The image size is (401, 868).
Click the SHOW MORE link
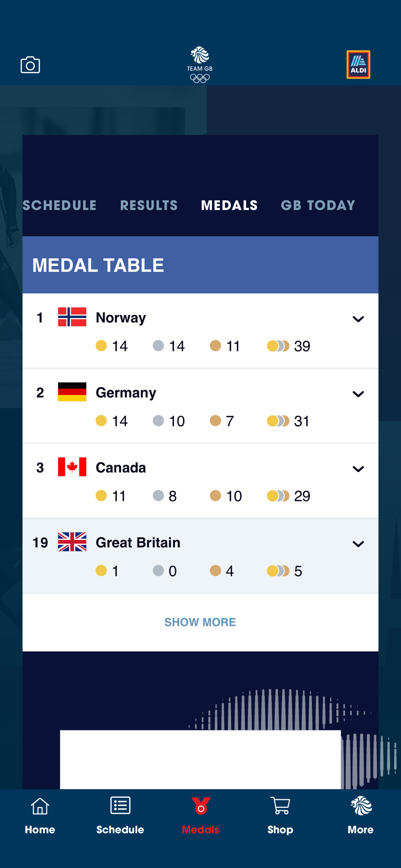pos(200,622)
